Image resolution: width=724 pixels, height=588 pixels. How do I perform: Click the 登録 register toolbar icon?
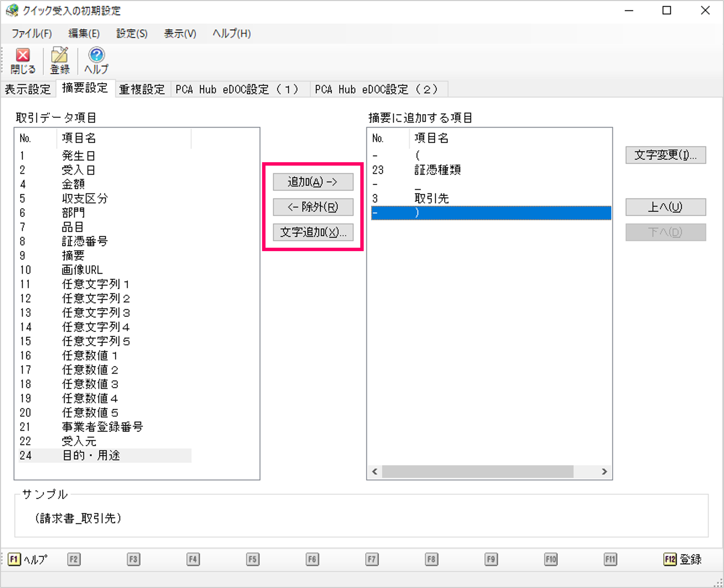60,61
